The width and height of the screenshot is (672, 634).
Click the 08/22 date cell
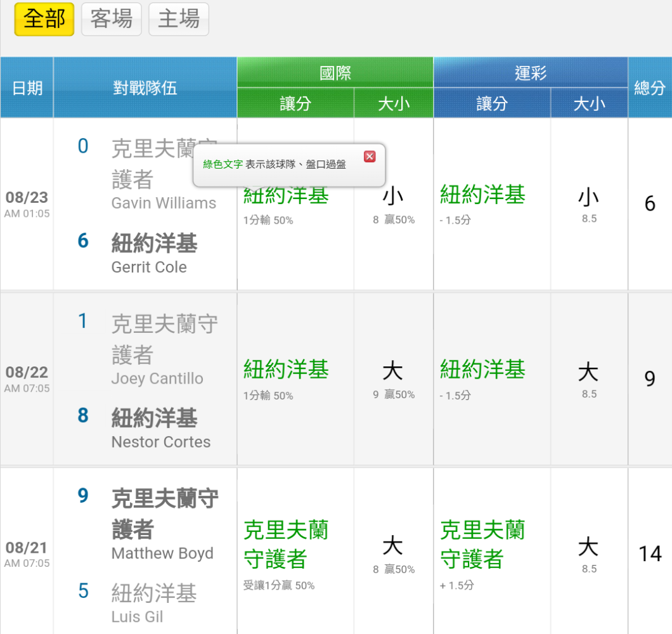27,378
